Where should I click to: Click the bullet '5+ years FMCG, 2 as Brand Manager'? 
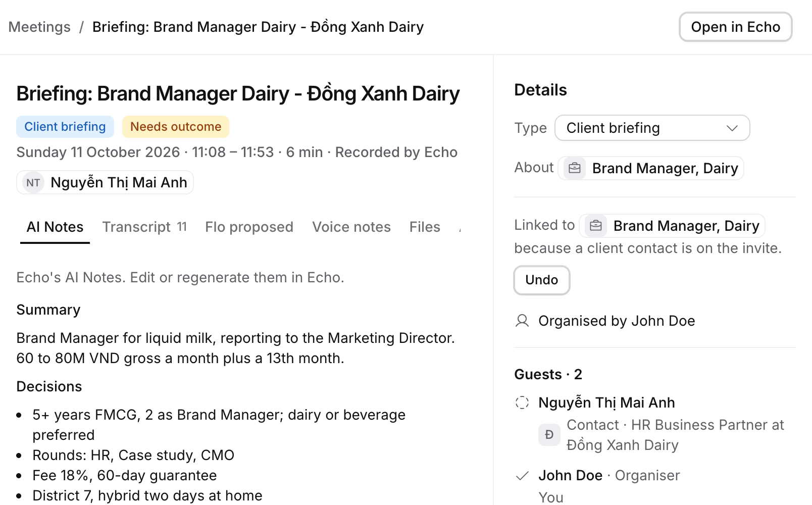[x=219, y=425]
